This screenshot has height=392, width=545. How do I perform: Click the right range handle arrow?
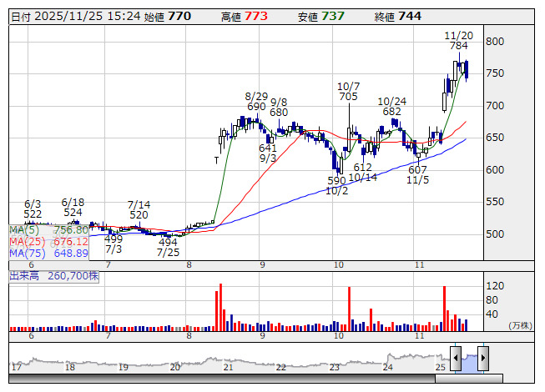[x=483, y=358]
